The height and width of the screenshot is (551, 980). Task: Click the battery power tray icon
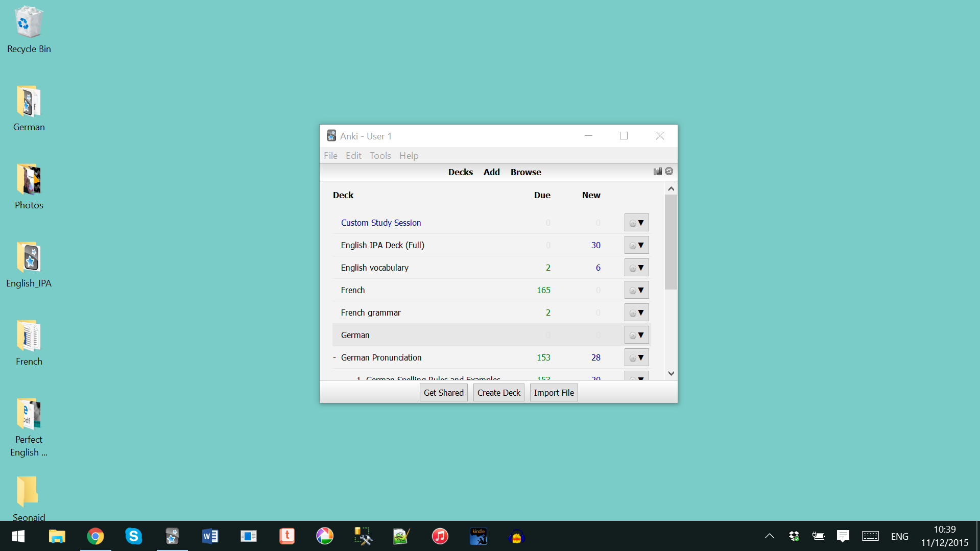coord(819,536)
